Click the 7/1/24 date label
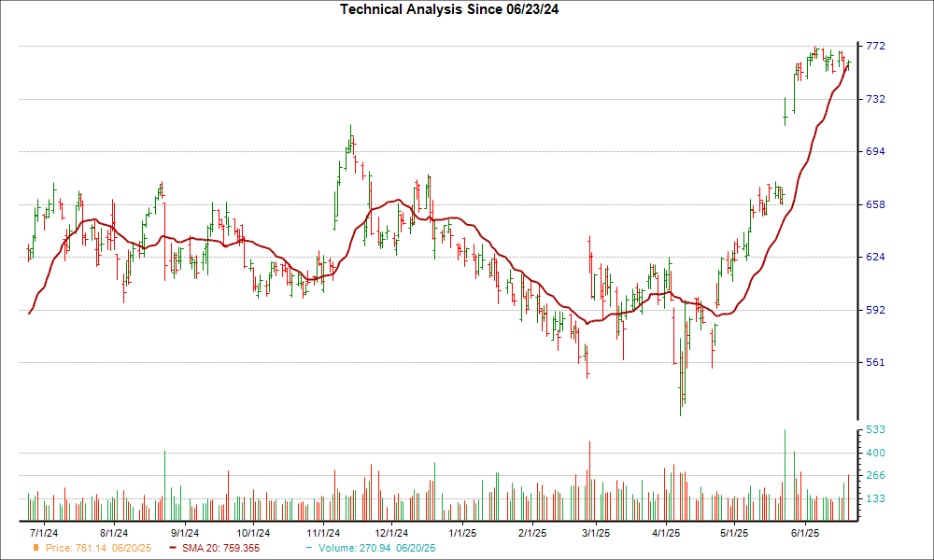 44,533
